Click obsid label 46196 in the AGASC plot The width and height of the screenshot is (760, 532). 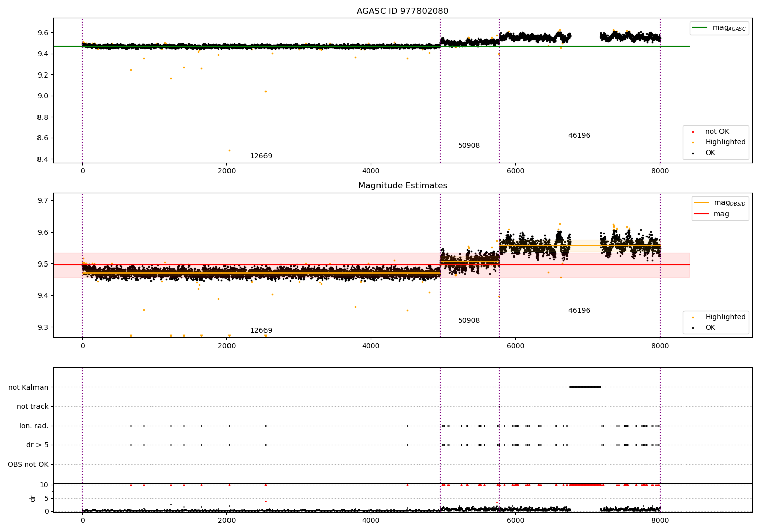579,136
